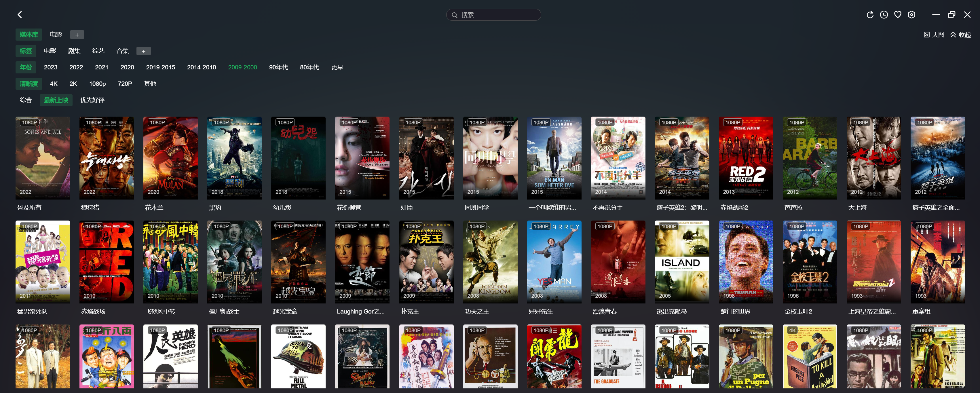Click the 芭芭拉 title text
The height and width of the screenshot is (393, 980).
click(x=793, y=207)
